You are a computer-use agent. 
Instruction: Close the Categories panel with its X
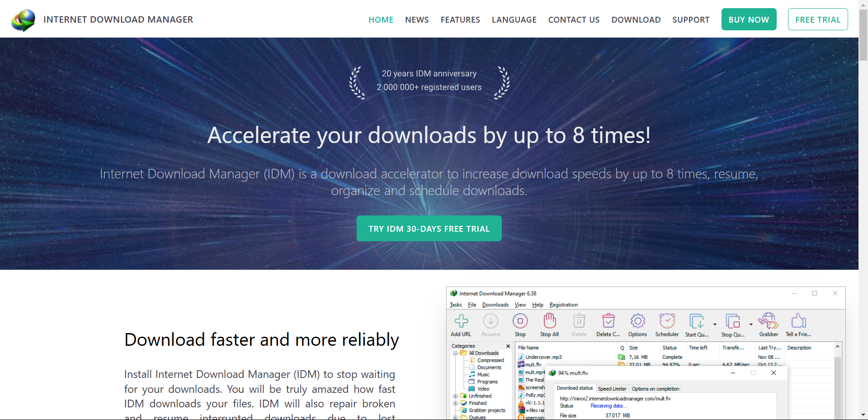point(508,346)
